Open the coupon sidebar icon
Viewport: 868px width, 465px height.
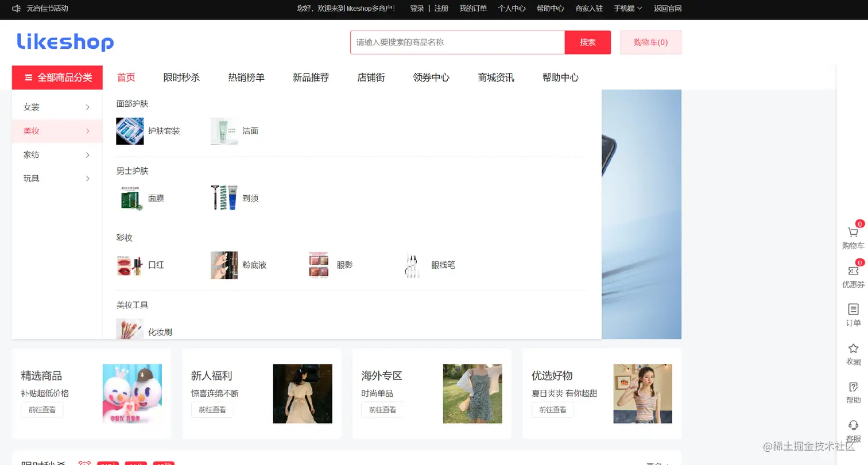tap(853, 271)
